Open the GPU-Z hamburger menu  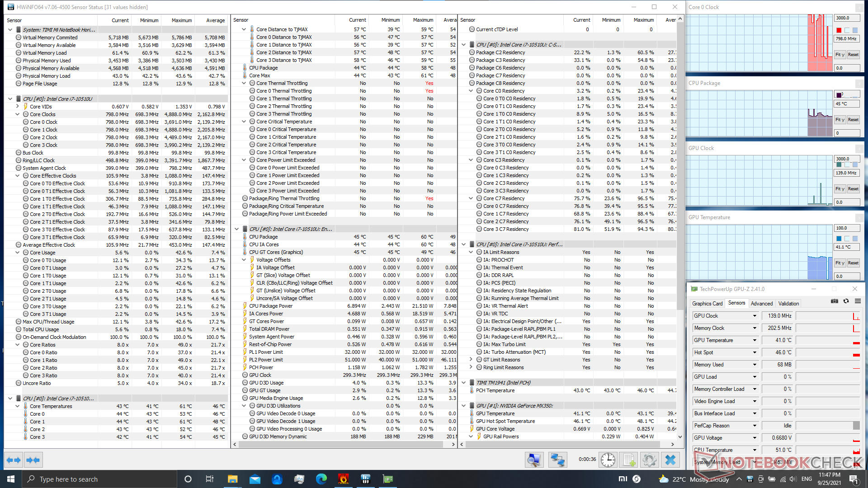point(858,301)
